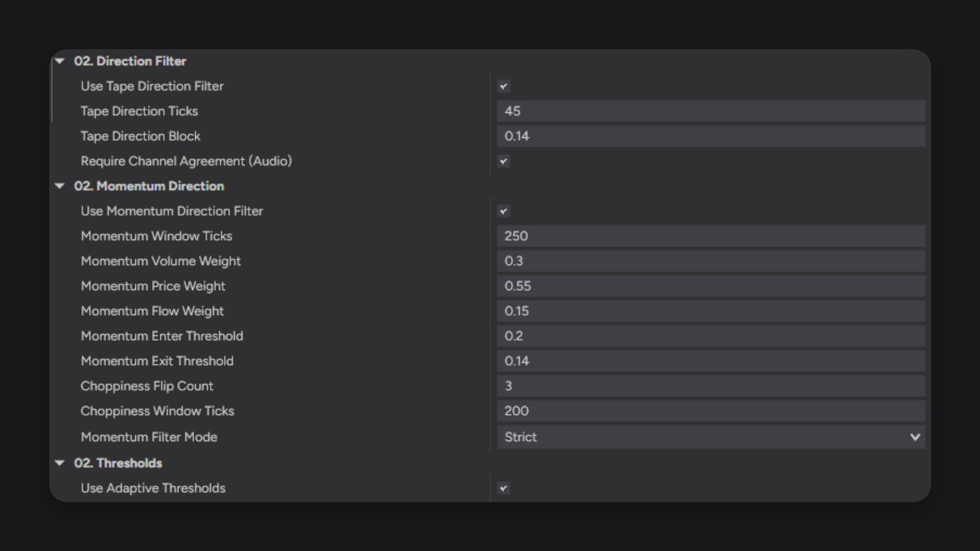The width and height of the screenshot is (980, 551).
Task: Click the 'Tape Direction Block' label
Action: pyautogui.click(x=140, y=136)
